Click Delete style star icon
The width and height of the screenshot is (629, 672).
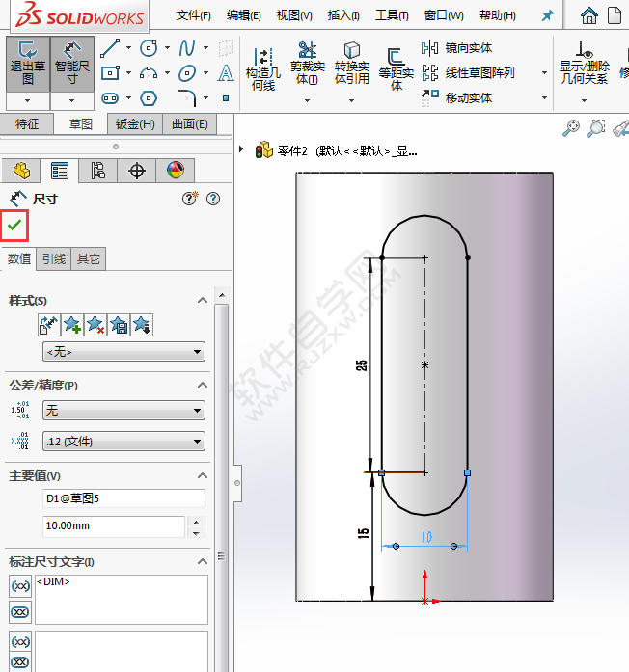(96, 325)
